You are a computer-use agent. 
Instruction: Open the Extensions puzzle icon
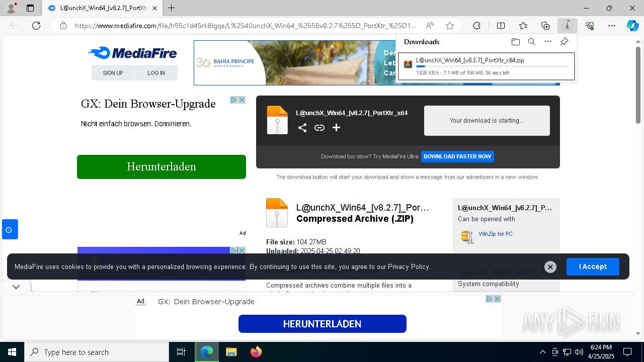point(476,26)
